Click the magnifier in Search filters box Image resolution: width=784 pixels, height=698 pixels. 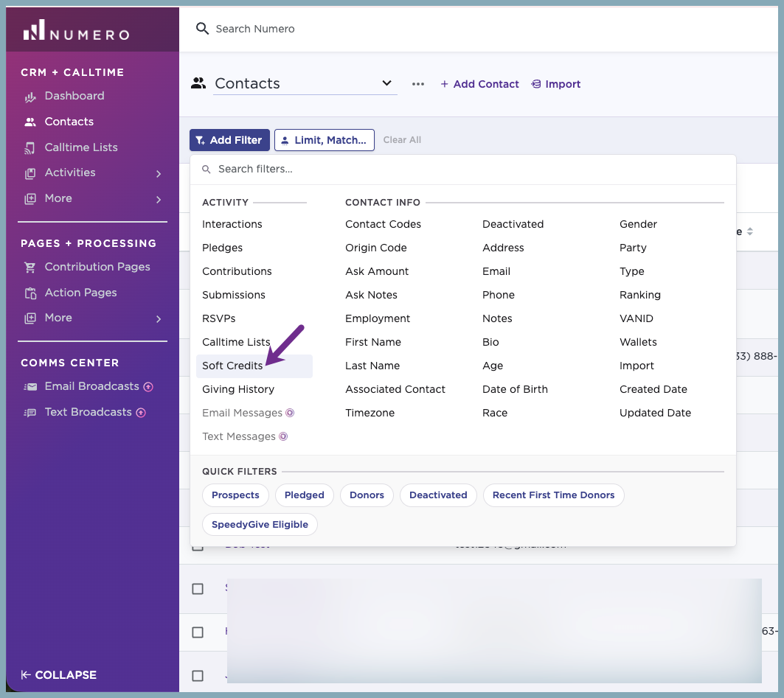tap(206, 170)
